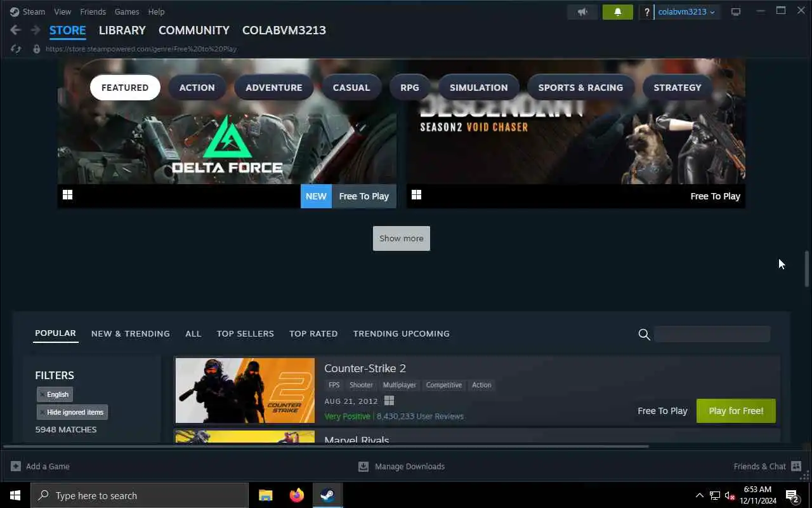812x508 pixels.
Task: Open File Explorer from the taskbar
Action: pos(266,495)
